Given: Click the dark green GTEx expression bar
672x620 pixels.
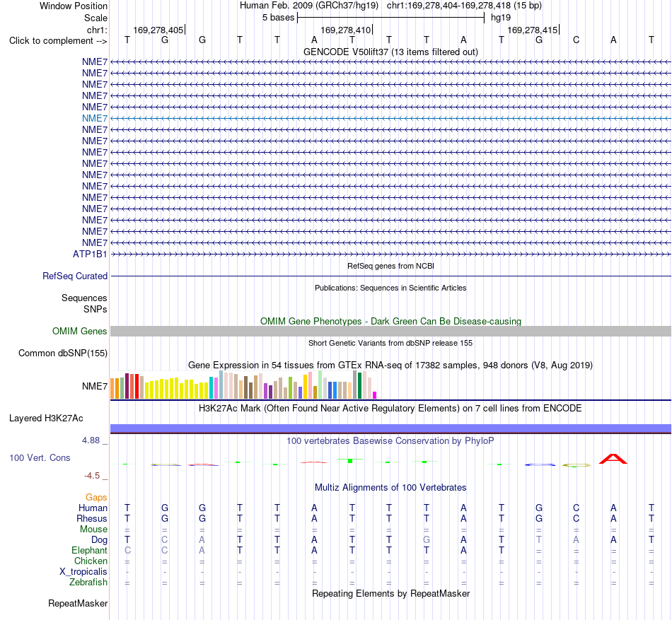Looking at the screenshot, I should pos(359,386).
